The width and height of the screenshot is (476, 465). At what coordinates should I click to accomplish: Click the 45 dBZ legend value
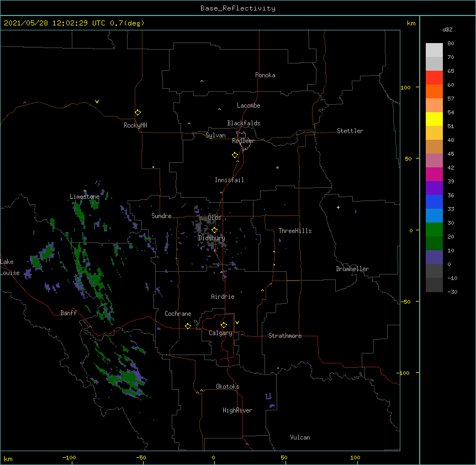[451, 154]
